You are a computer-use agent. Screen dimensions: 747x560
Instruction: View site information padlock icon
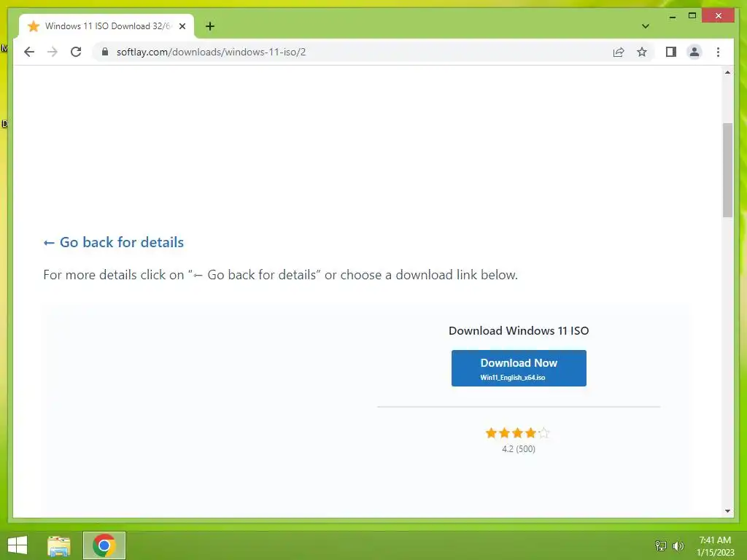coord(105,52)
